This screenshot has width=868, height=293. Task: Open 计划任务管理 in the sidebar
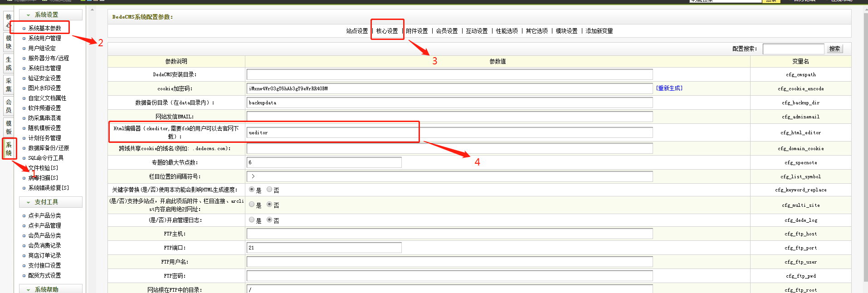[x=44, y=138]
